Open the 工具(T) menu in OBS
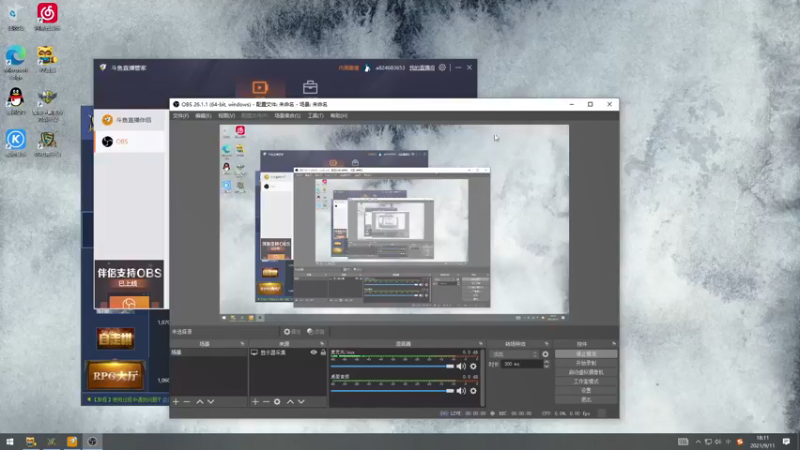Viewport: 800px width, 450px height. pyautogui.click(x=315, y=116)
